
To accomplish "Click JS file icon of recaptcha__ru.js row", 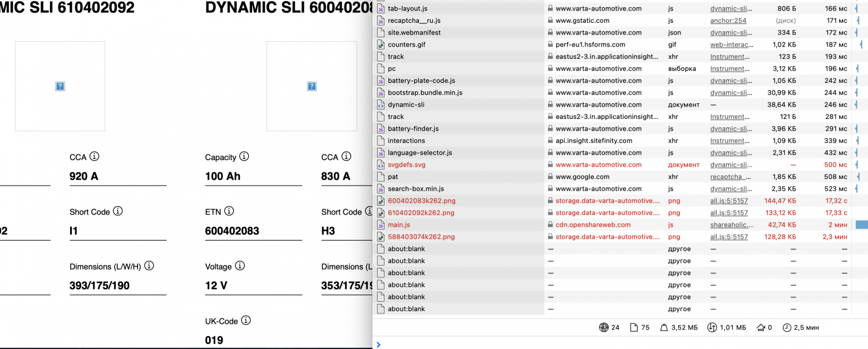I will pyautogui.click(x=381, y=21).
